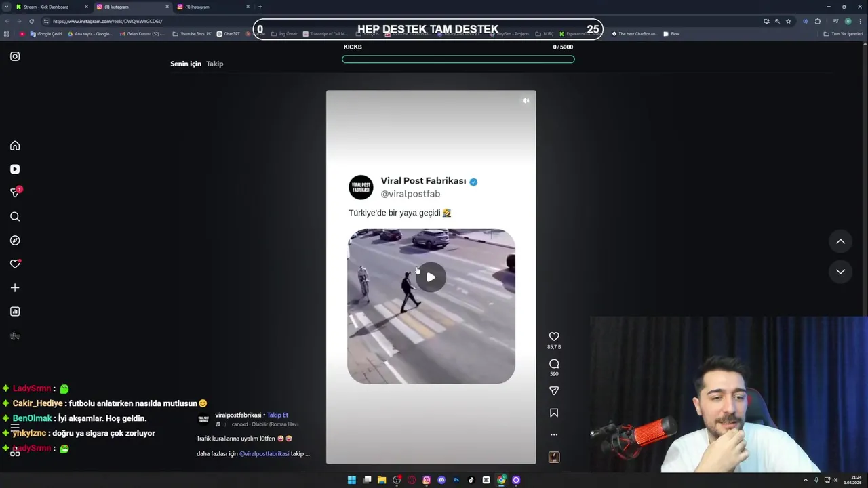
Task: Open the 'BURÇ' bookmark folder
Action: [544, 34]
